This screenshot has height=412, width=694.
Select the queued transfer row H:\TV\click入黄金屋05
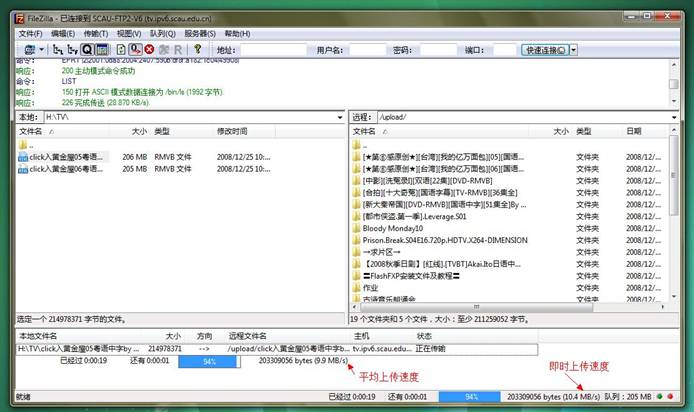pos(277,349)
